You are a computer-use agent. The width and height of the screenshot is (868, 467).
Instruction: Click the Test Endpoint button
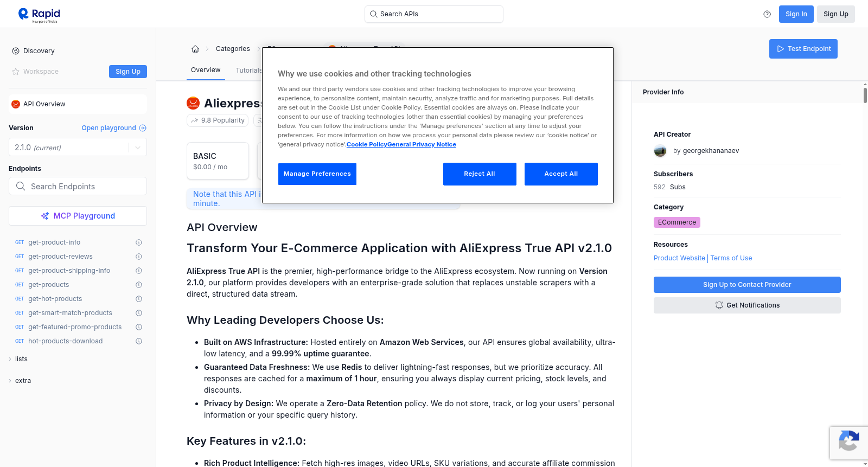[x=803, y=49]
